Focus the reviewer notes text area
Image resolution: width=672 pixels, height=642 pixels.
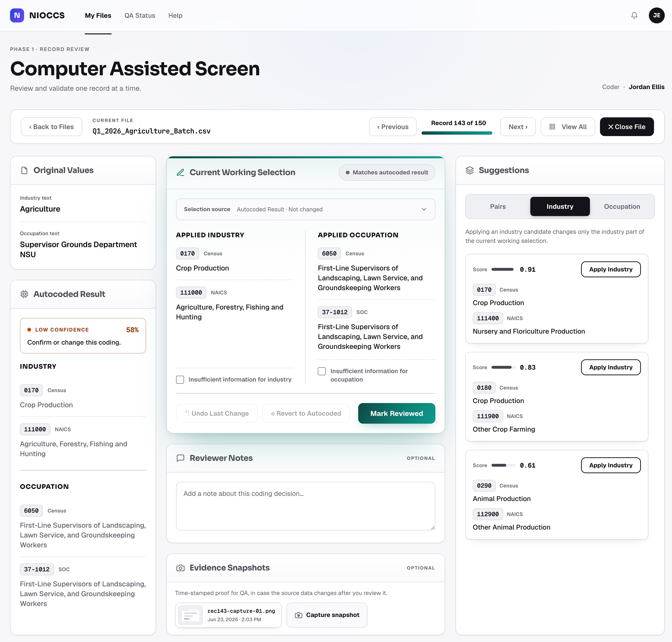coord(305,507)
